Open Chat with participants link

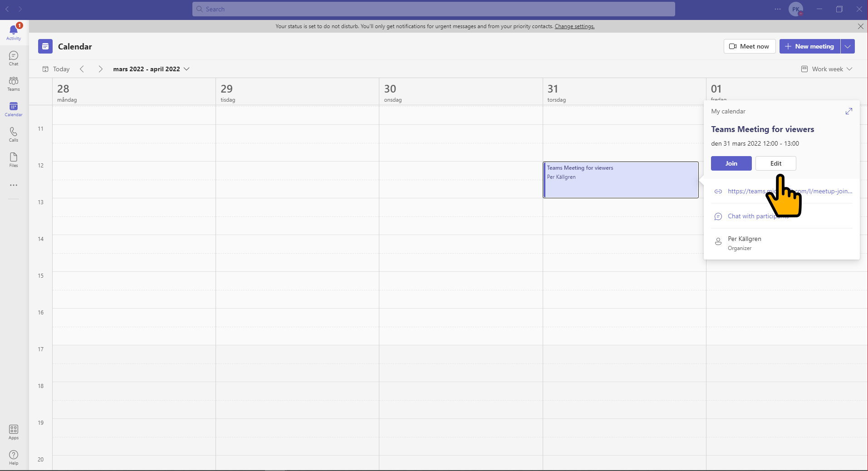(x=758, y=216)
